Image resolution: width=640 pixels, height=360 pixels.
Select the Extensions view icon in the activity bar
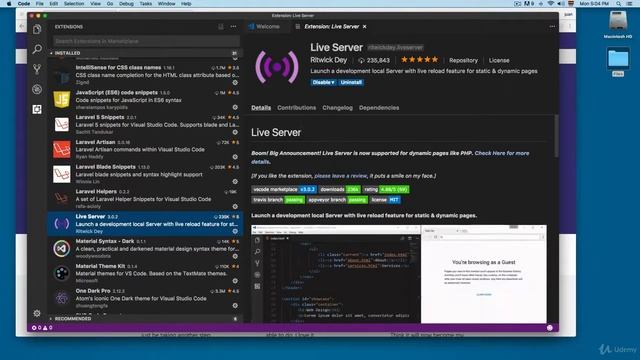37,109
